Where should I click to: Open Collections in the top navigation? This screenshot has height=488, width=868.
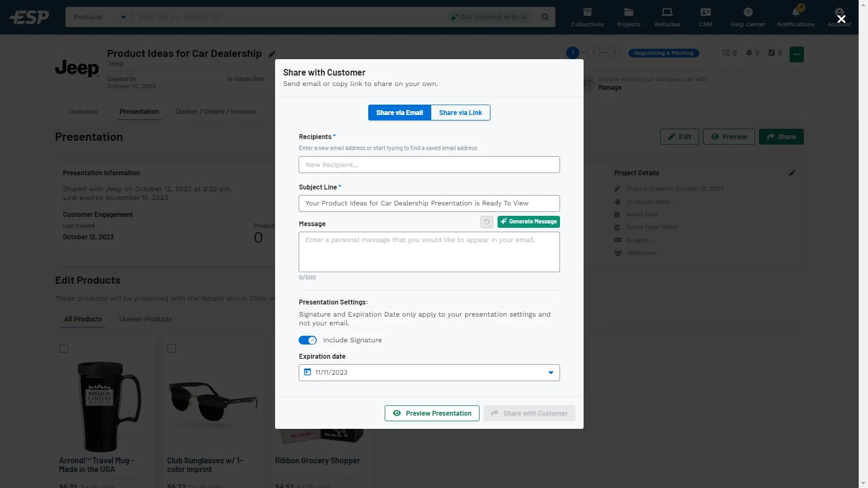(x=587, y=17)
